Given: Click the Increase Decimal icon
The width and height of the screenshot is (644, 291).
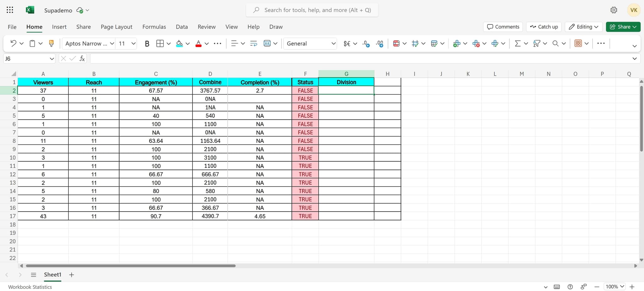Looking at the screenshot, I should [x=366, y=43].
